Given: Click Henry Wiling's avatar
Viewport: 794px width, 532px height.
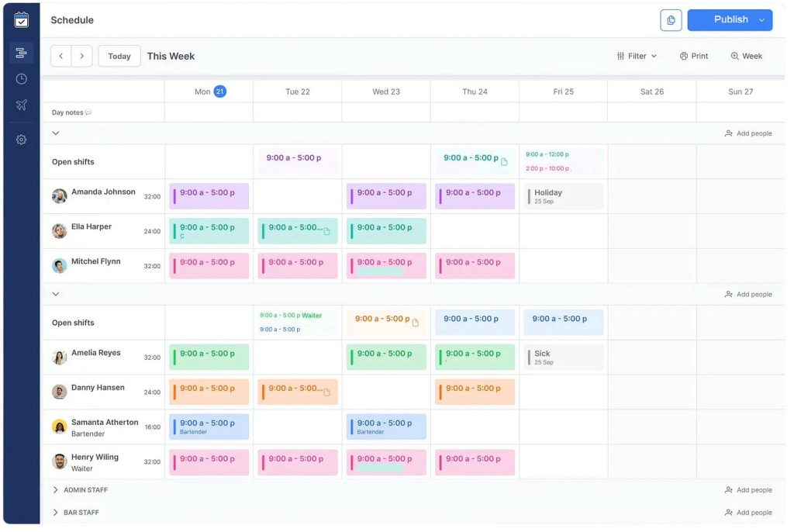Looking at the screenshot, I should [59, 462].
